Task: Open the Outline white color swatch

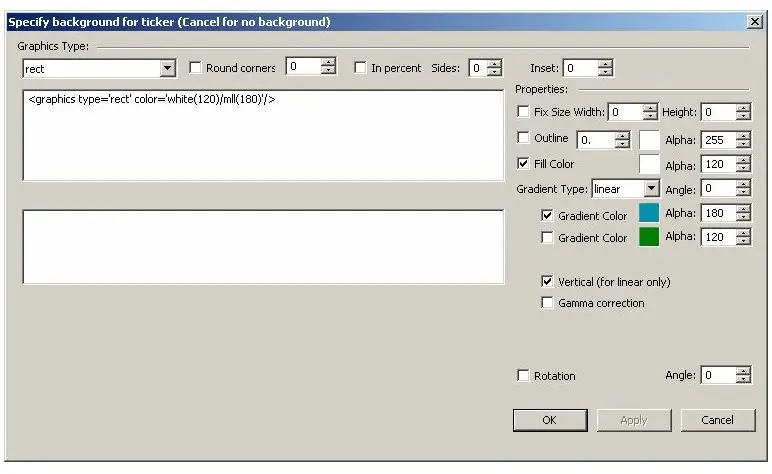Action: 649,140
